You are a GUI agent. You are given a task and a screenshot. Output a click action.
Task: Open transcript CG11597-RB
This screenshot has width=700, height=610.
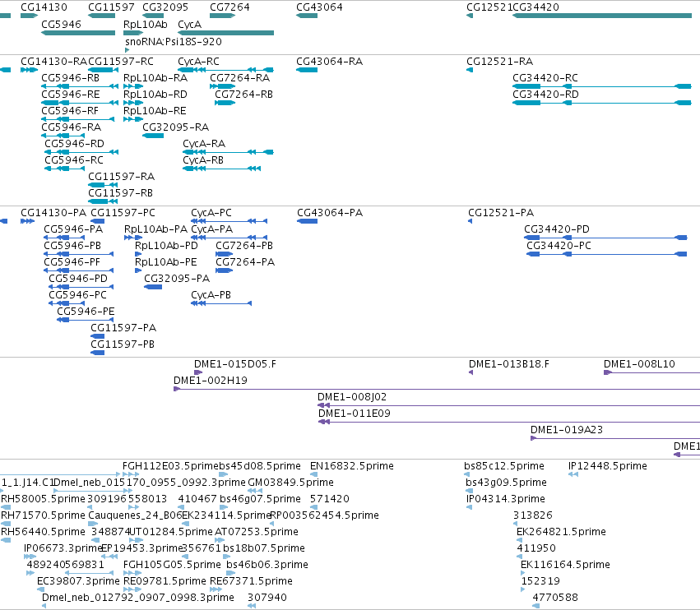121,193
